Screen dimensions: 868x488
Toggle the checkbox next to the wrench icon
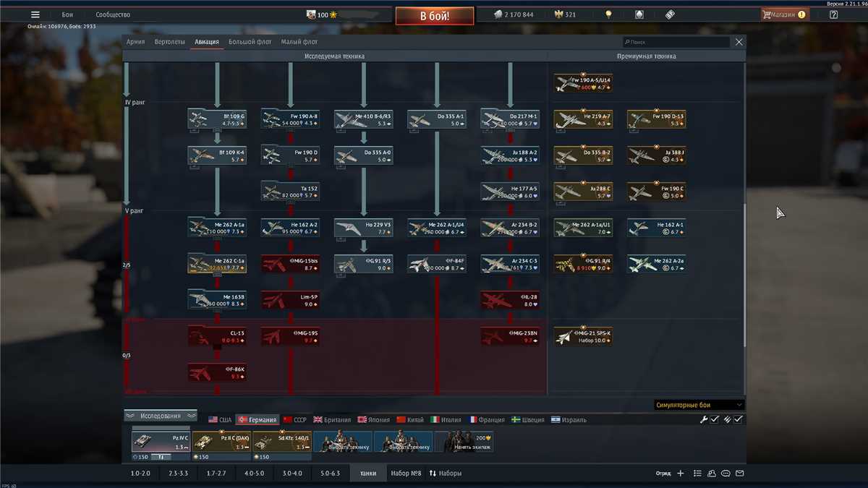point(715,419)
